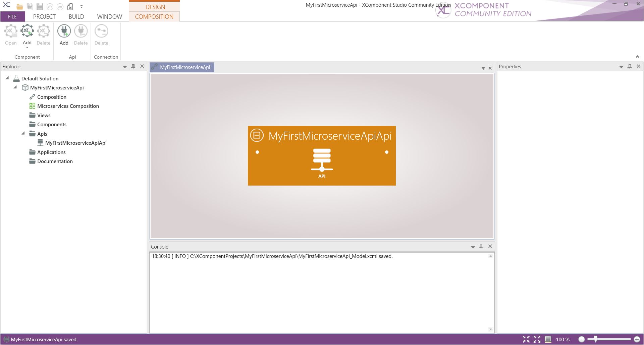Screen dimensions: 644x345
Task: Open the FILE menu
Action: point(12,16)
